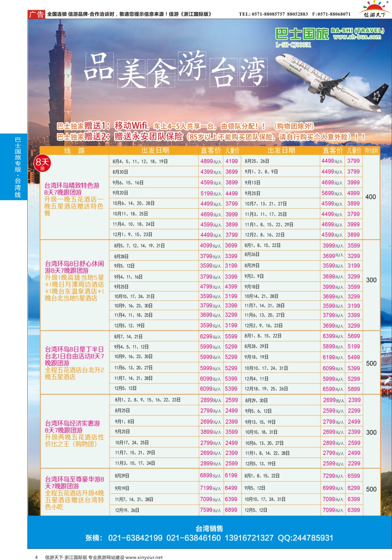The image size is (392, 560).
Task: Click date cell 8月4、5、11、12、18、19日
Action: pos(140,162)
